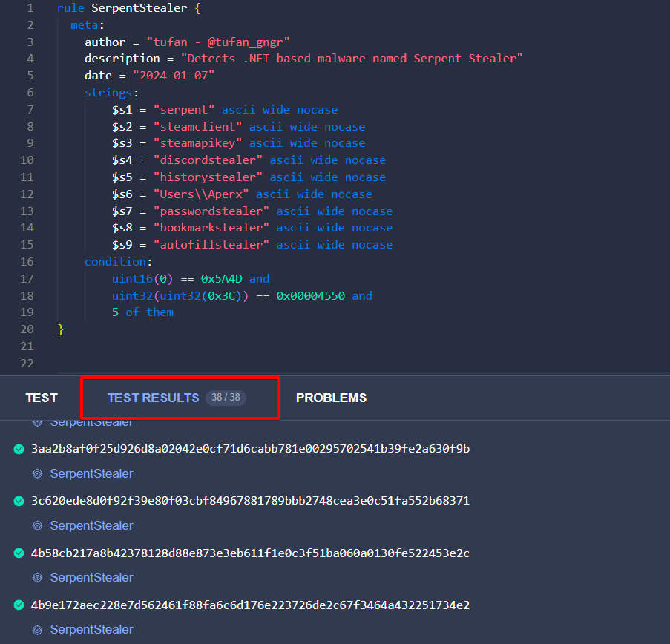Click rule icon under hash 3c620ede
The height and width of the screenshot is (644, 670).
(38, 526)
